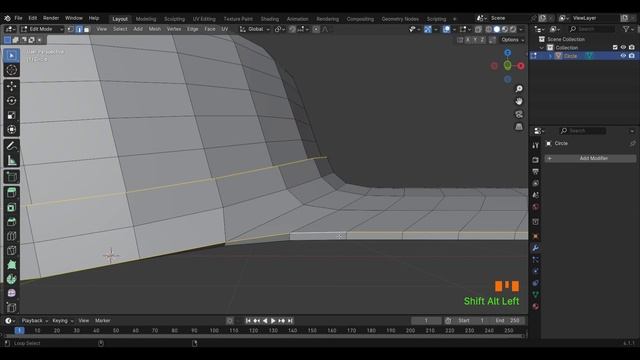Jump to the timeline end frame
Image resolution: width=640 pixels, height=360 pixels.
point(291,321)
